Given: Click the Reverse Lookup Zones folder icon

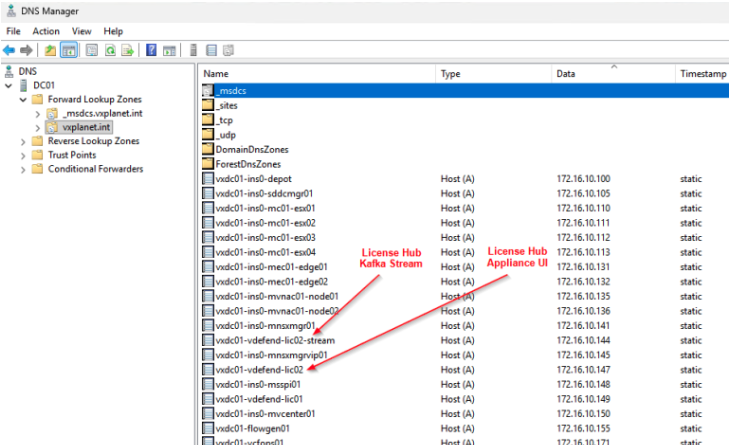Looking at the screenshot, I should (37, 141).
